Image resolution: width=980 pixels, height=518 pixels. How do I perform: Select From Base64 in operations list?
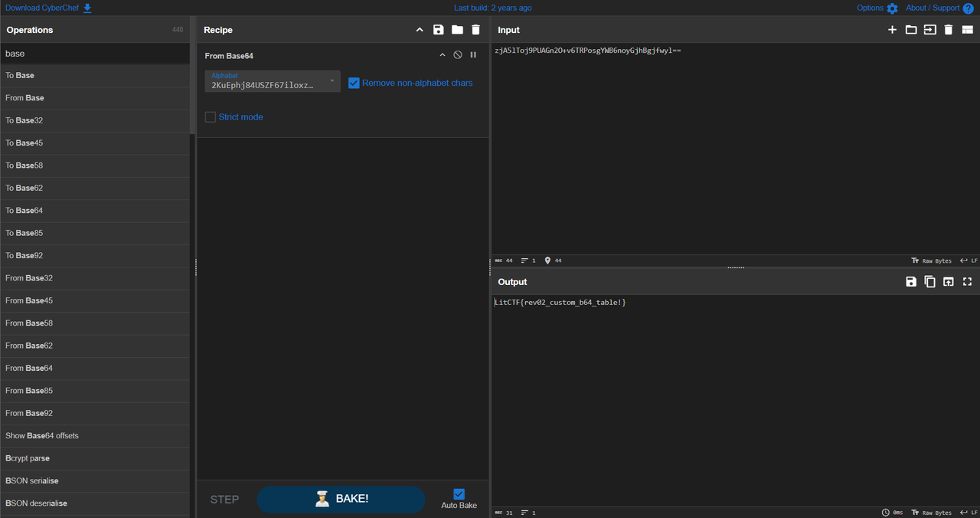pyautogui.click(x=95, y=369)
